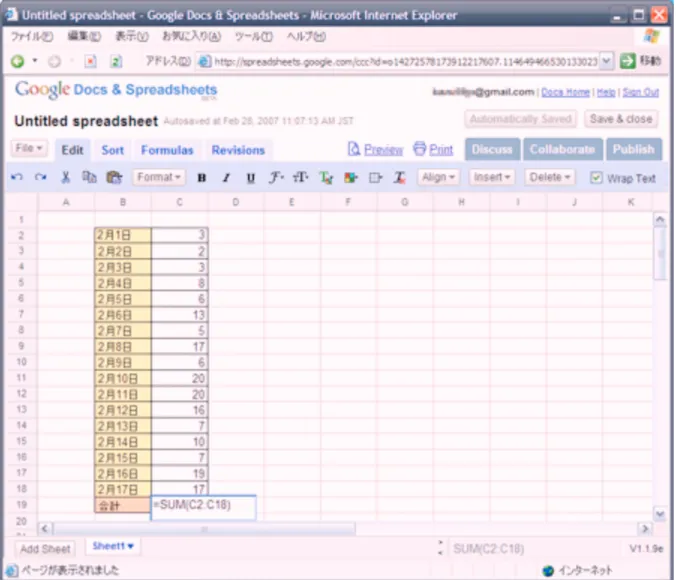Select the cell containing 2月10日
Screen dimensions: 676x580
pyautogui.click(x=123, y=379)
